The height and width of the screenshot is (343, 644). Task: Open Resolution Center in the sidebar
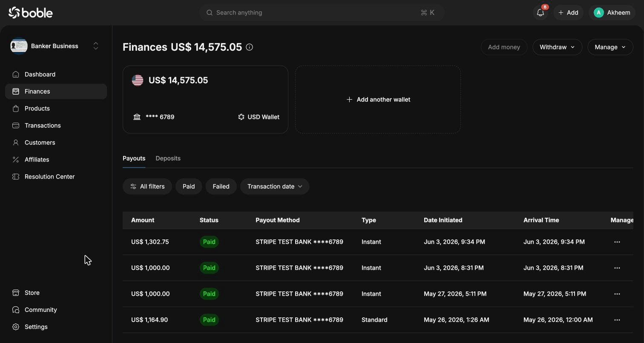[x=56, y=177]
